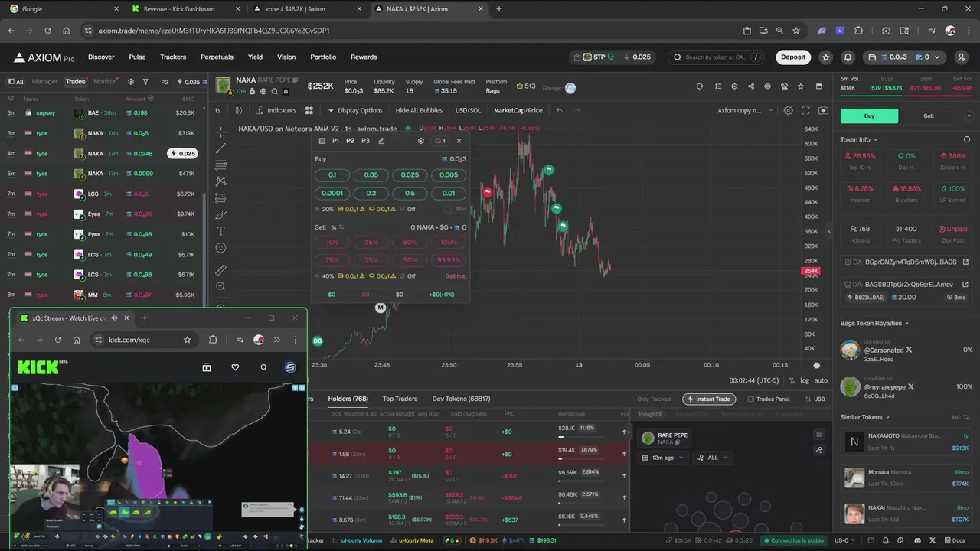
Task: Focus the search by token or CA field
Action: click(717, 57)
